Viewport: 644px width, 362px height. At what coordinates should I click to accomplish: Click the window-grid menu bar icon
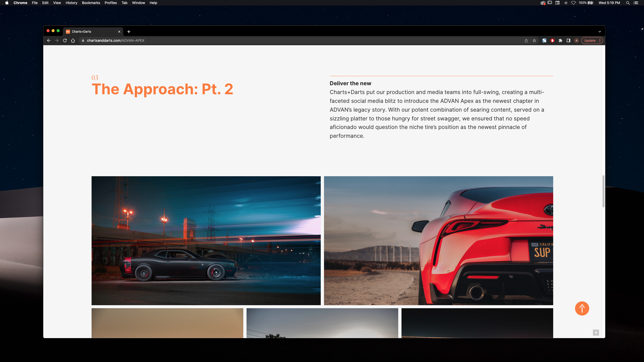[x=557, y=3]
